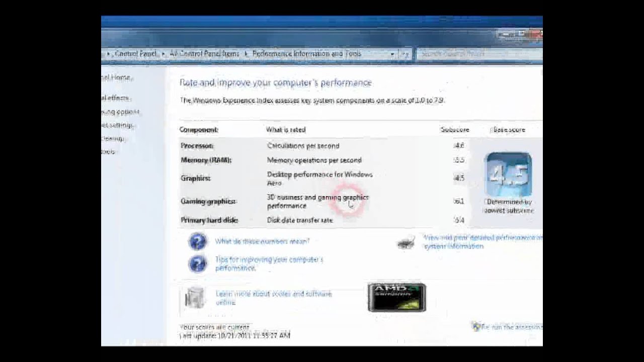Click the printer icon beside the View and print link
The image size is (644, 362).
tap(406, 243)
